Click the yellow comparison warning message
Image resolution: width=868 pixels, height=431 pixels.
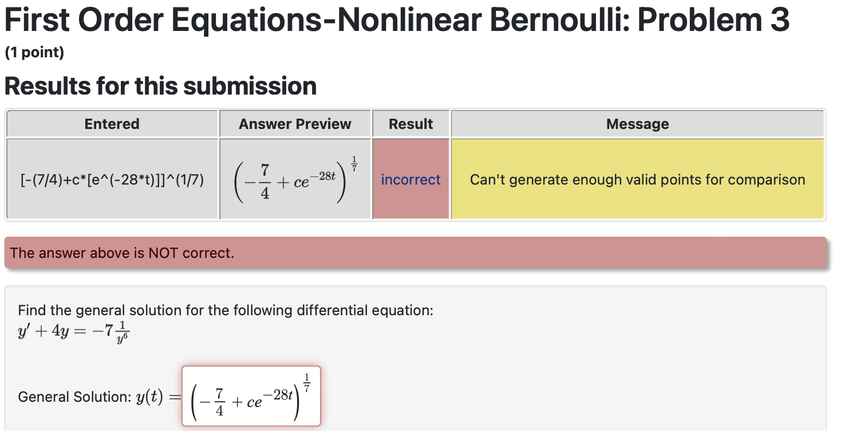[x=637, y=179]
